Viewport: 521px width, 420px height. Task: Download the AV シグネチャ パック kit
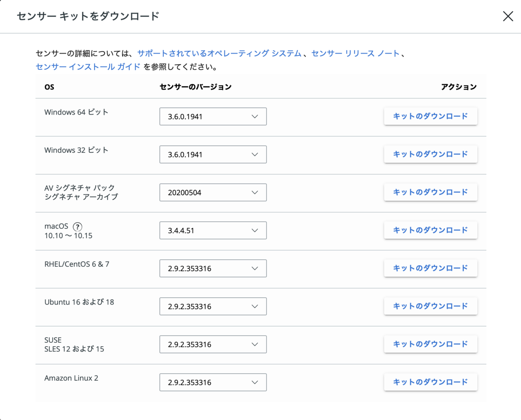(x=430, y=192)
